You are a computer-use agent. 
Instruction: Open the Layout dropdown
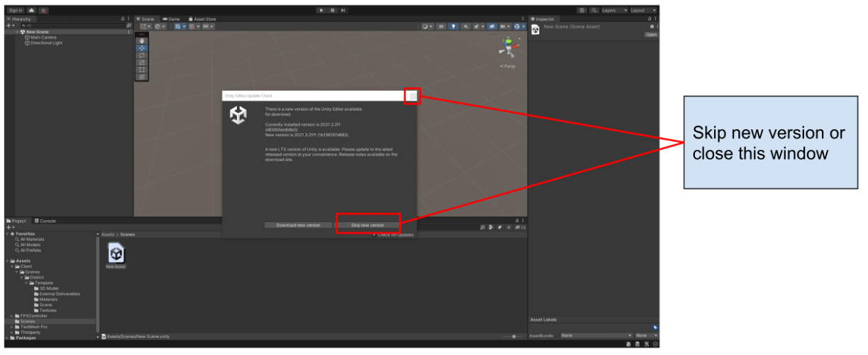pyautogui.click(x=644, y=11)
